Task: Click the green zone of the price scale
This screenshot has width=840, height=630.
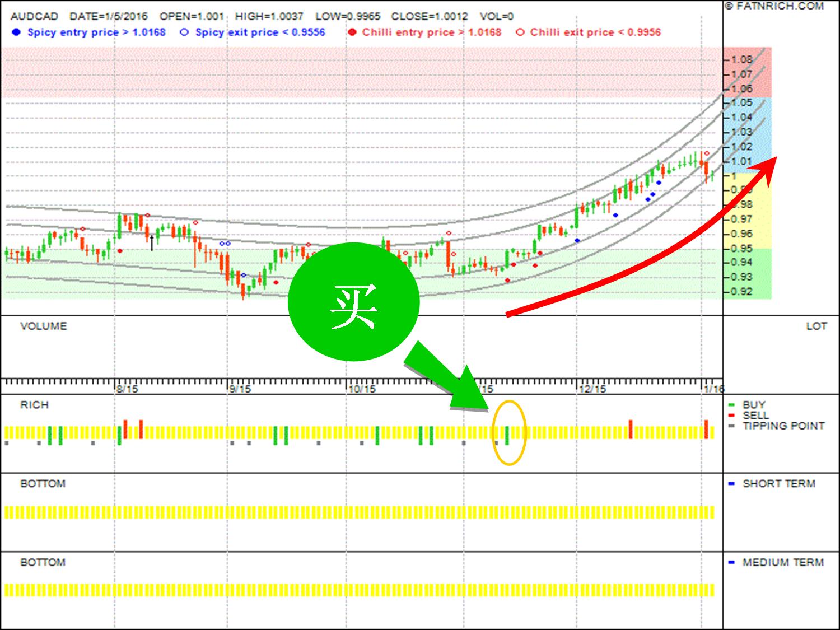Action: 748,274
